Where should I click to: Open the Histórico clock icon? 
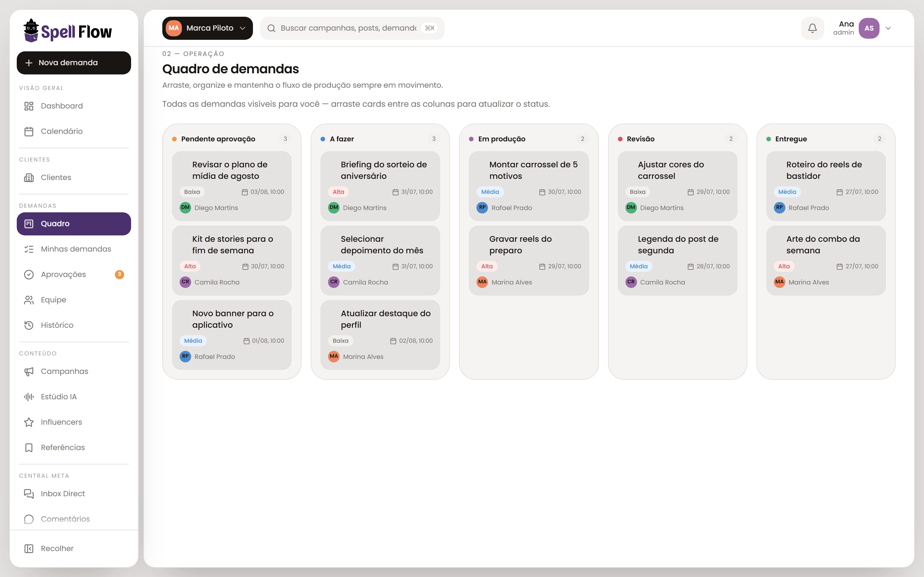pos(29,325)
